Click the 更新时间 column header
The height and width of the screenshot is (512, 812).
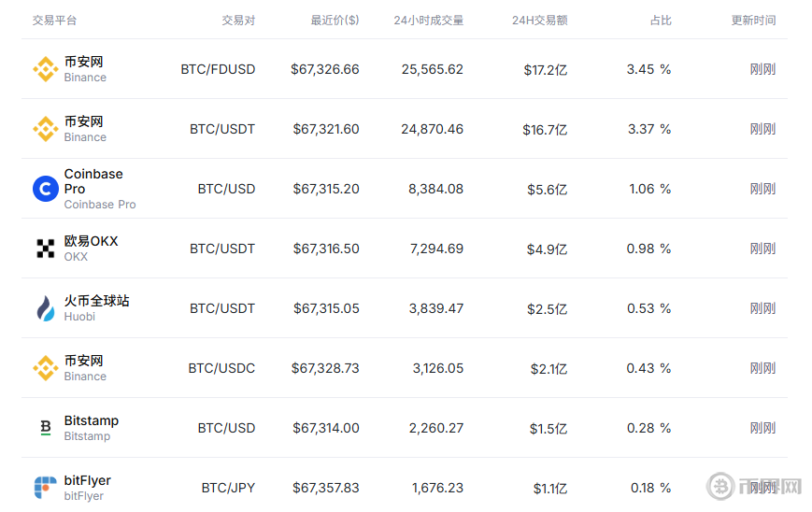click(753, 21)
